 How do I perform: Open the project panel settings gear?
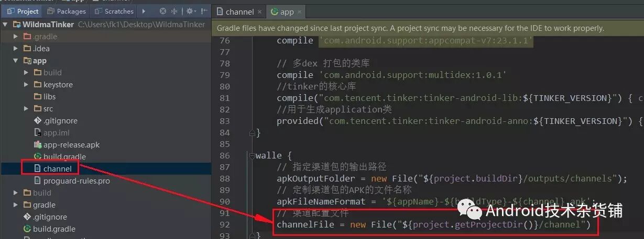[190, 11]
